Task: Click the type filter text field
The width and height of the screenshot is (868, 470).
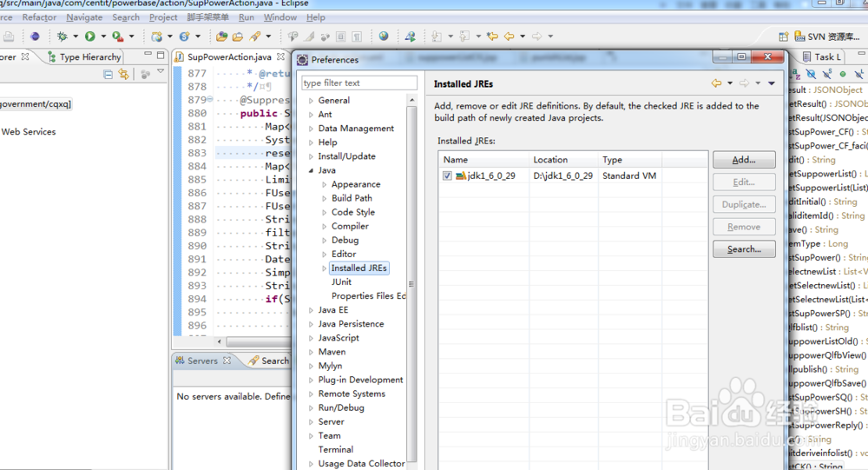Action: (x=359, y=83)
